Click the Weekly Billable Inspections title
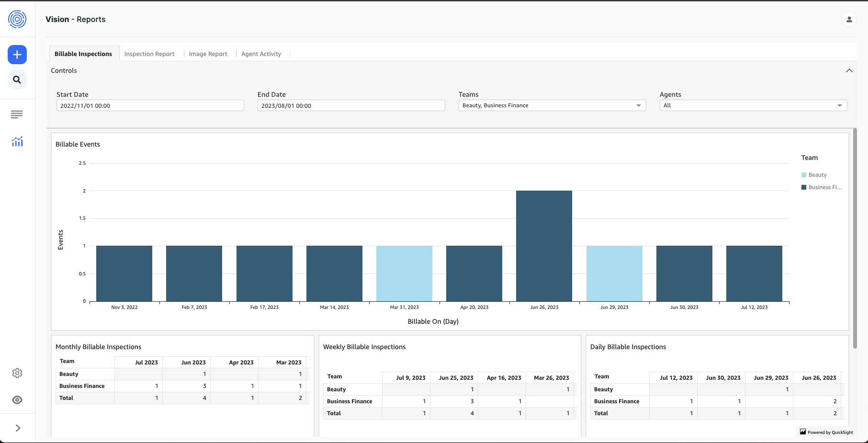This screenshot has height=443, width=868. (x=364, y=347)
